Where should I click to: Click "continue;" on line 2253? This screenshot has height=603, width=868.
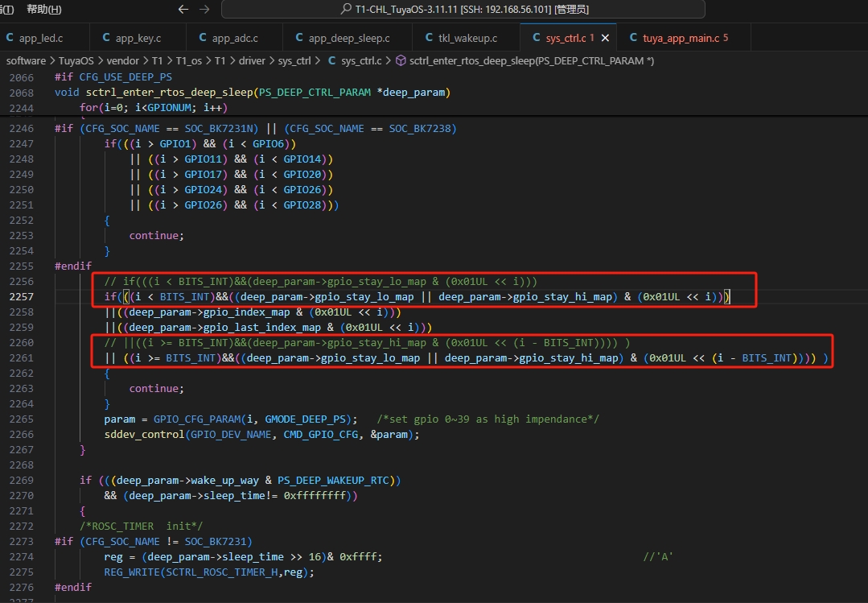(157, 236)
